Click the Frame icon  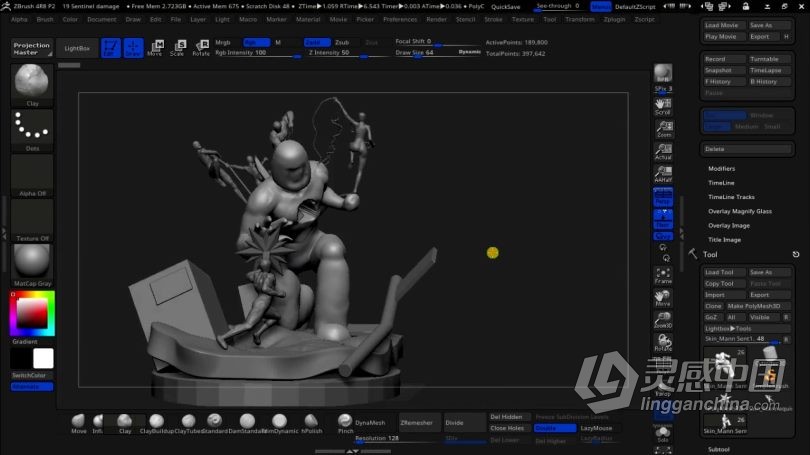[x=663, y=276]
